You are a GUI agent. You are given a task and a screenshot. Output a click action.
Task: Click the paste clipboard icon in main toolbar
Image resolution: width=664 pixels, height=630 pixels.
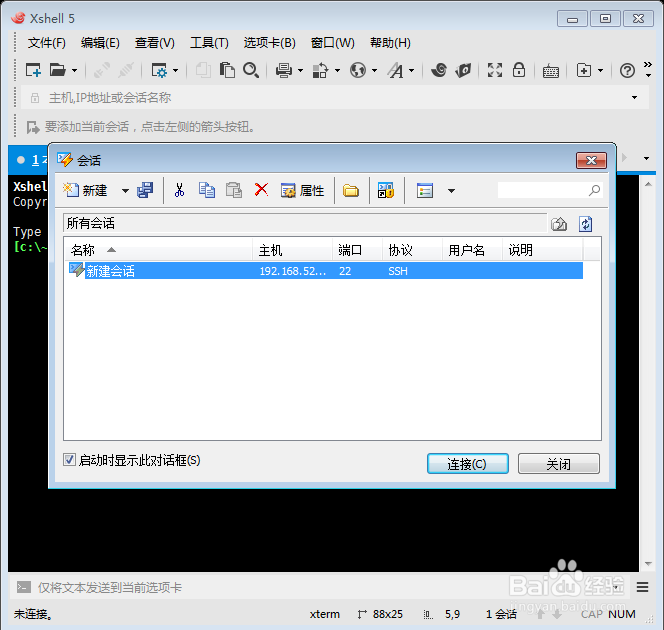(x=227, y=70)
